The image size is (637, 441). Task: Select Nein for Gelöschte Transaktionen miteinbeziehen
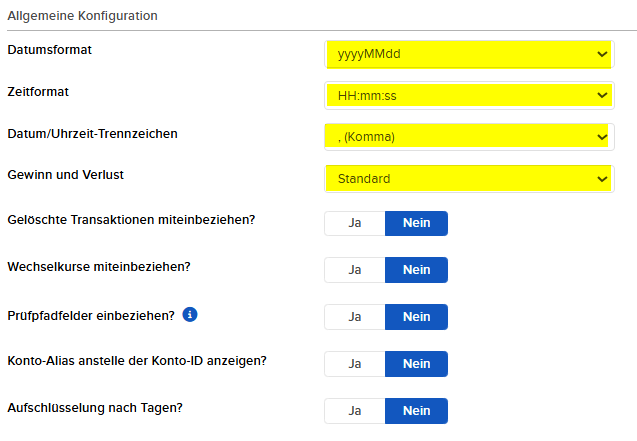(x=416, y=223)
